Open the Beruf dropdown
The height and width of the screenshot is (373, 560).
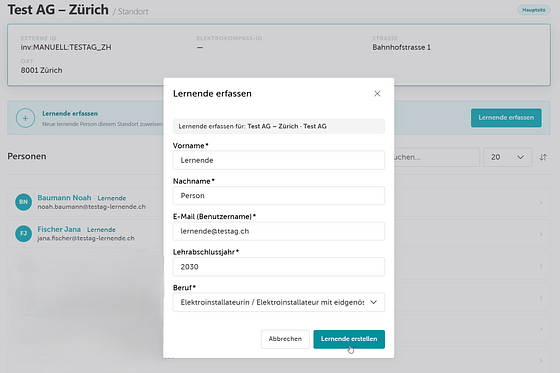coord(279,302)
